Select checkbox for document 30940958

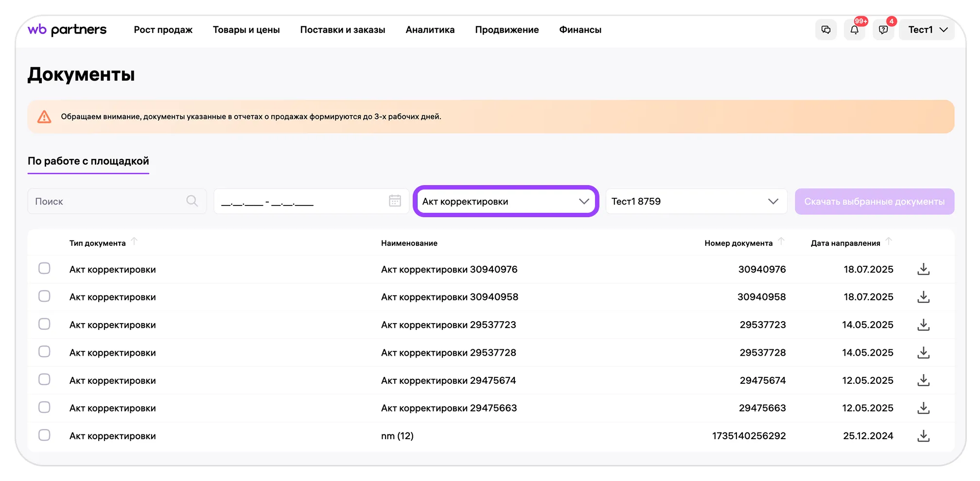[44, 296]
